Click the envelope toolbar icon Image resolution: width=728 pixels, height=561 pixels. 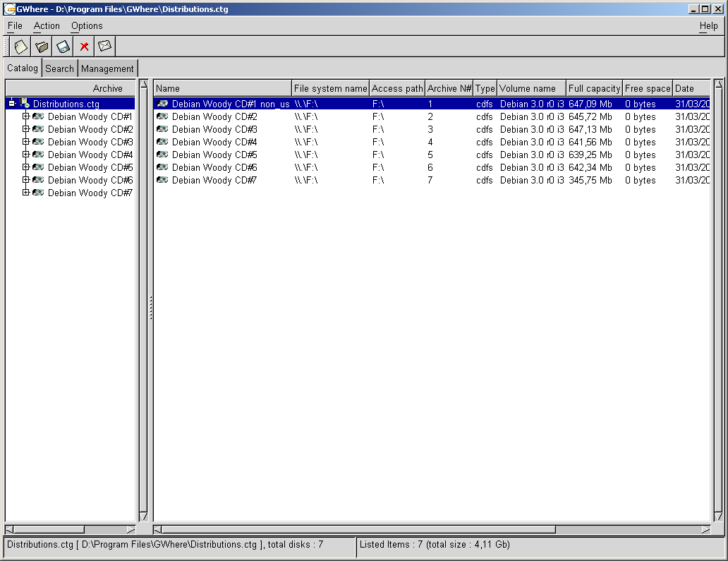click(105, 47)
